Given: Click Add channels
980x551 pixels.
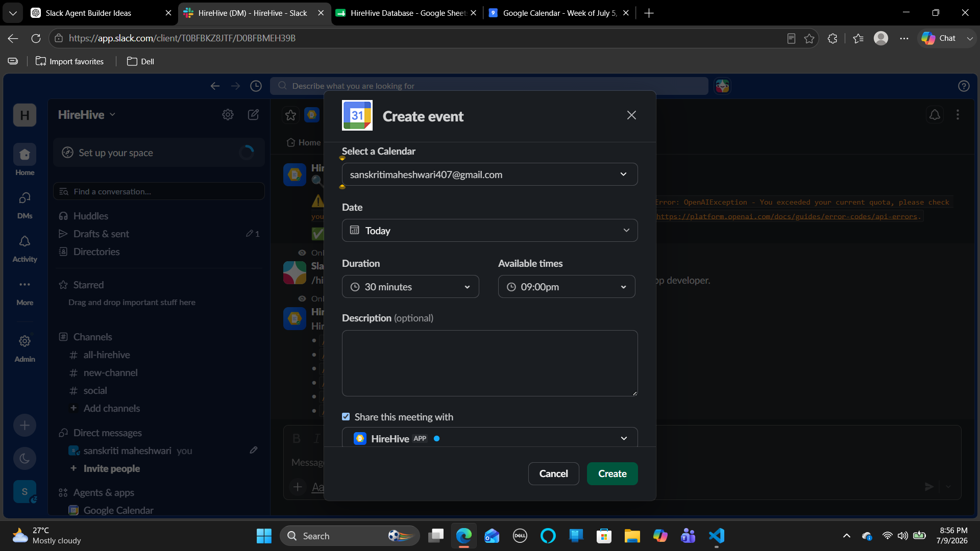Looking at the screenshot, I should click(x=159, y=408).
